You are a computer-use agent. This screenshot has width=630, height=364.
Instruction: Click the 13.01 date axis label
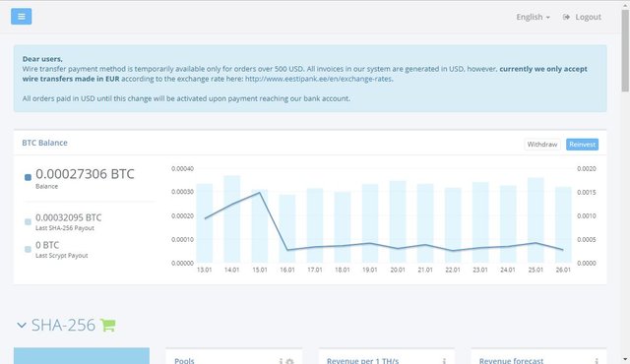click(204, 270)
